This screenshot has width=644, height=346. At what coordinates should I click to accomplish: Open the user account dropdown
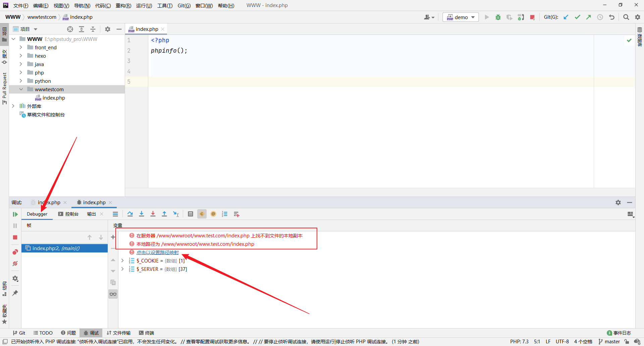(429, 17)
